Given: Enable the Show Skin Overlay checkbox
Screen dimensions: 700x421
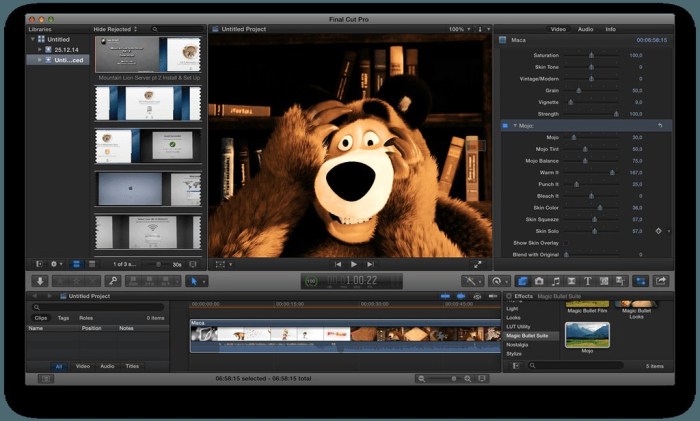Looking at the screenshot, I should click(x=566, y=242).
